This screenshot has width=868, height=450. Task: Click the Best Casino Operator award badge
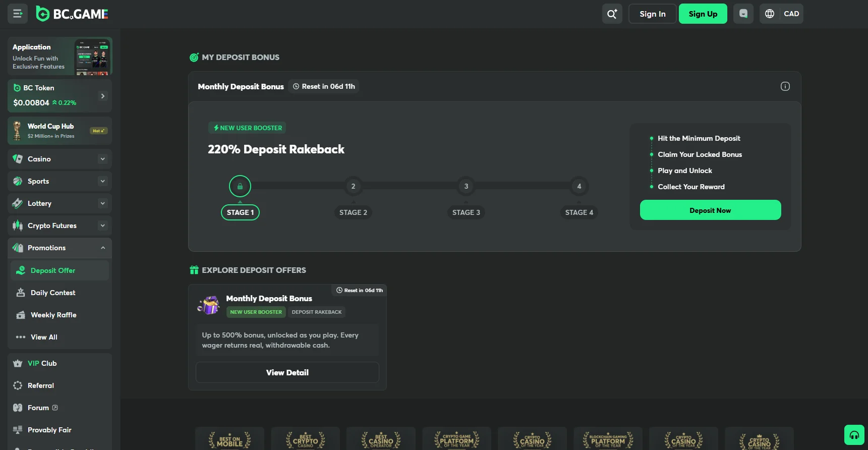pyautogui.click(x=381, y=439)
